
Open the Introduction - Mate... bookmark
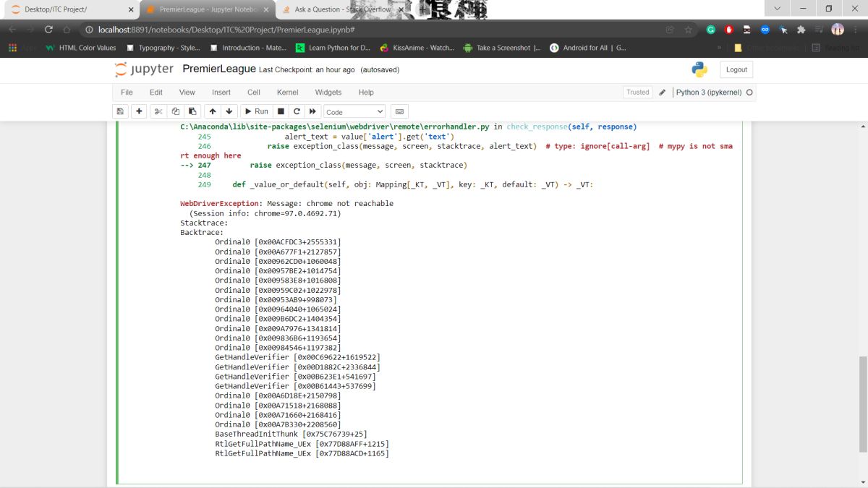248,48
